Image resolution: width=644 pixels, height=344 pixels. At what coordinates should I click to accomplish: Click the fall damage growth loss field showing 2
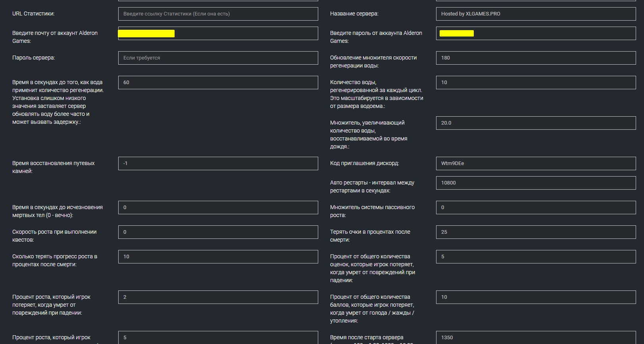click(218, 297)
